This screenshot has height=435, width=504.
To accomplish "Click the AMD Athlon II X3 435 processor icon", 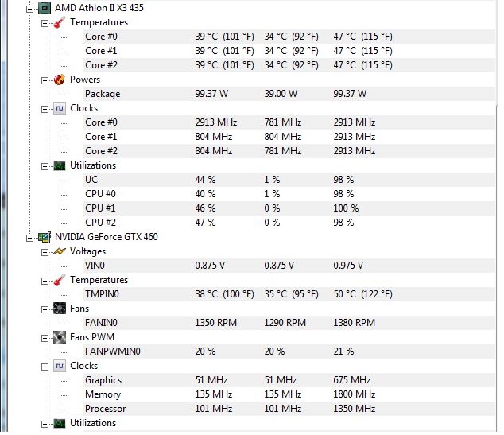I will click(44, 8).
